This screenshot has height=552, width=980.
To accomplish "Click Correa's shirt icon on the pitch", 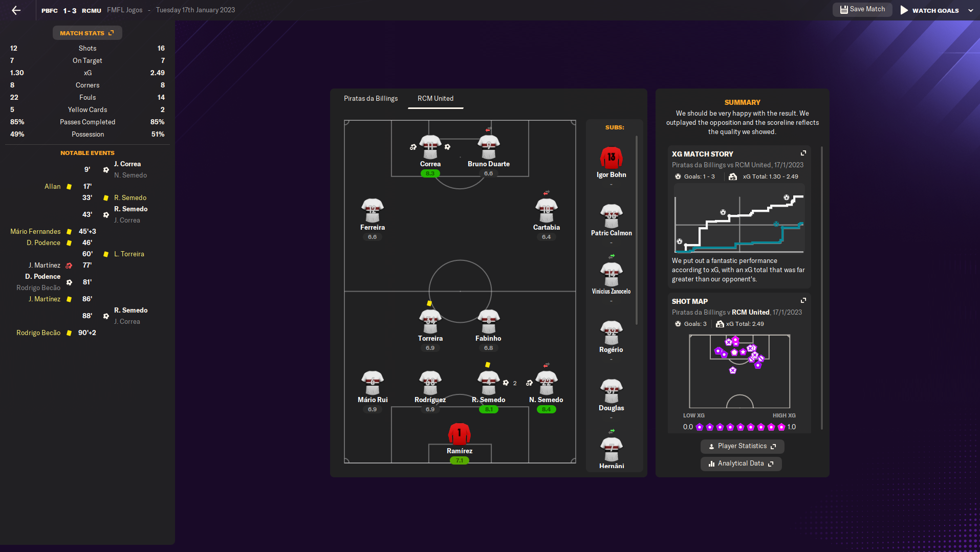I will (430, 147).
